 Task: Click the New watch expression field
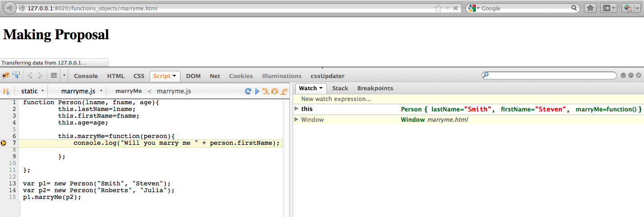pyautogui.click(x=336, y=99)
